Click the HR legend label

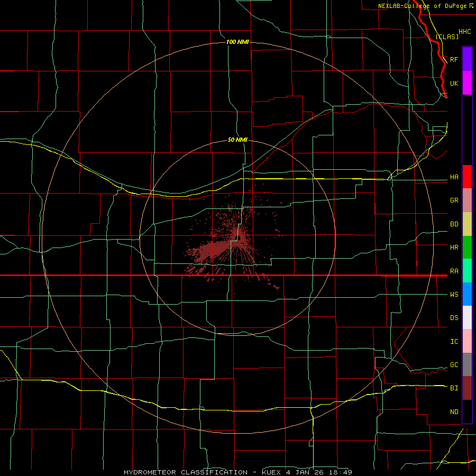click(x=454, y=248)
